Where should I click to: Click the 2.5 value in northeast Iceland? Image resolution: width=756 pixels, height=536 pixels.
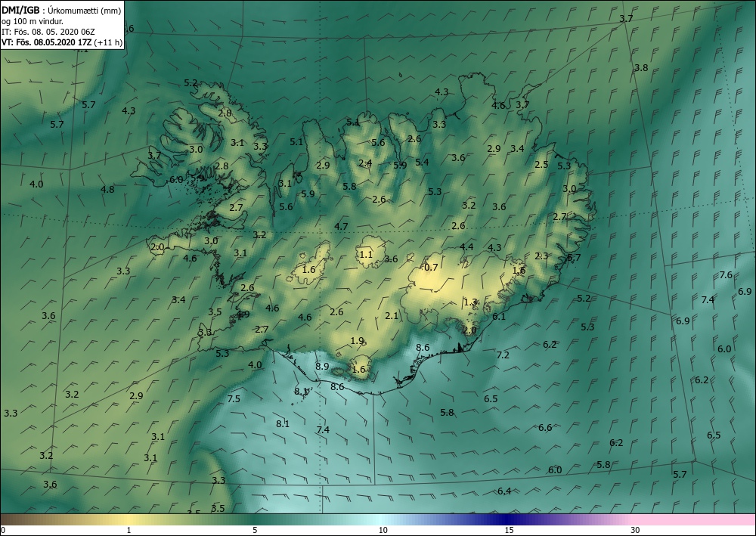click(x=541, y=164)
